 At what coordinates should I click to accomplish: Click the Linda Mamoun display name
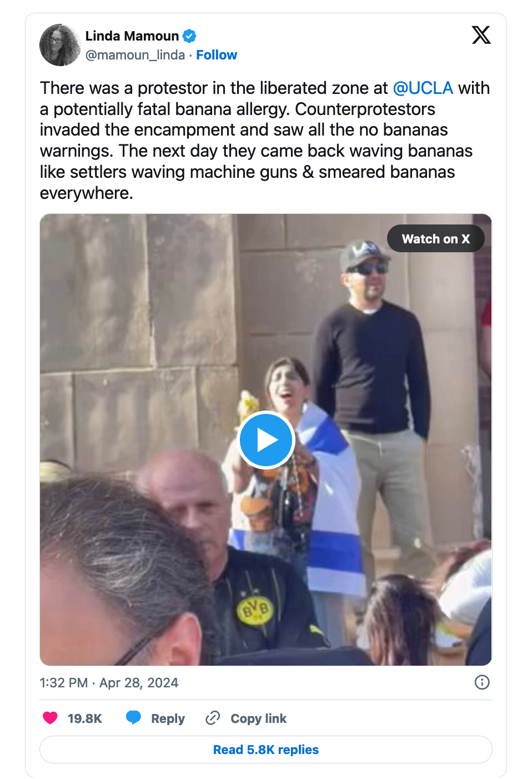(132, 36)
